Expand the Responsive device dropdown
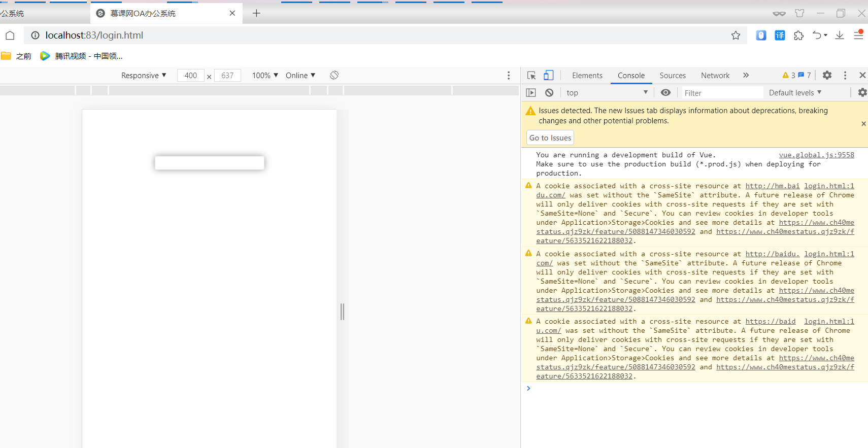Viewport: 868px width, 448px height. (x=144, y=75)
